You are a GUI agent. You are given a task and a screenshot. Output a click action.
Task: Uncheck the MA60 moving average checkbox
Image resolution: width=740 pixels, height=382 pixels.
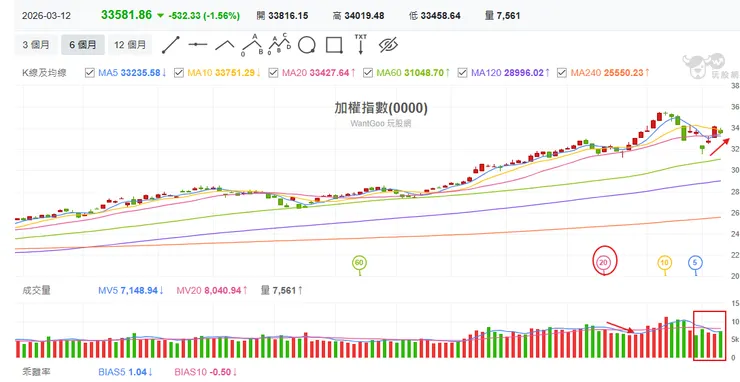368,73
